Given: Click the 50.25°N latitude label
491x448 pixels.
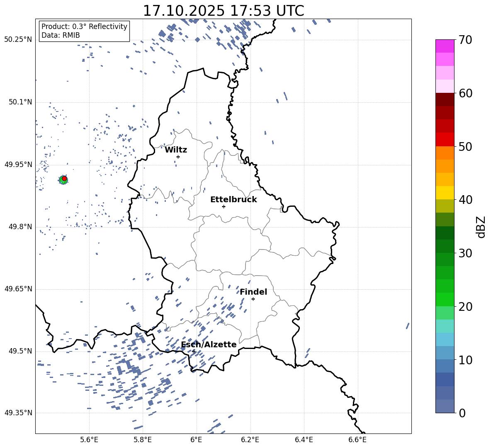Looking at the screenshot, I should click(18, 40).
